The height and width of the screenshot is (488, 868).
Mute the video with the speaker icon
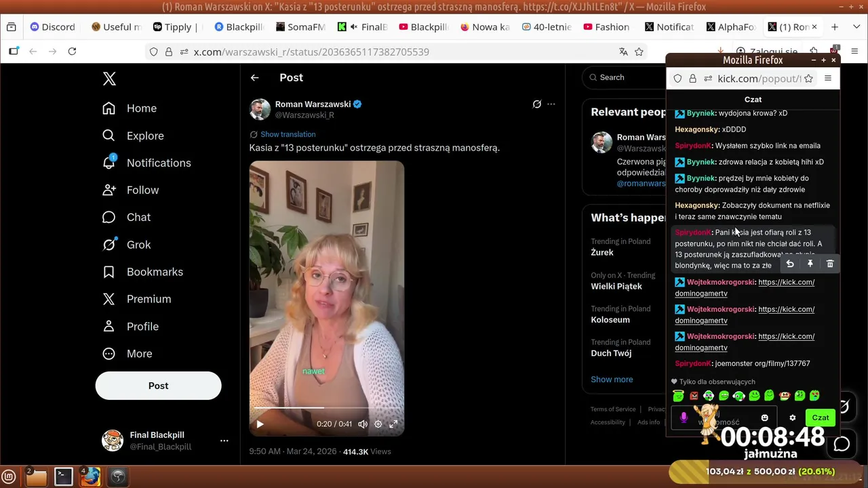point(363,424)
